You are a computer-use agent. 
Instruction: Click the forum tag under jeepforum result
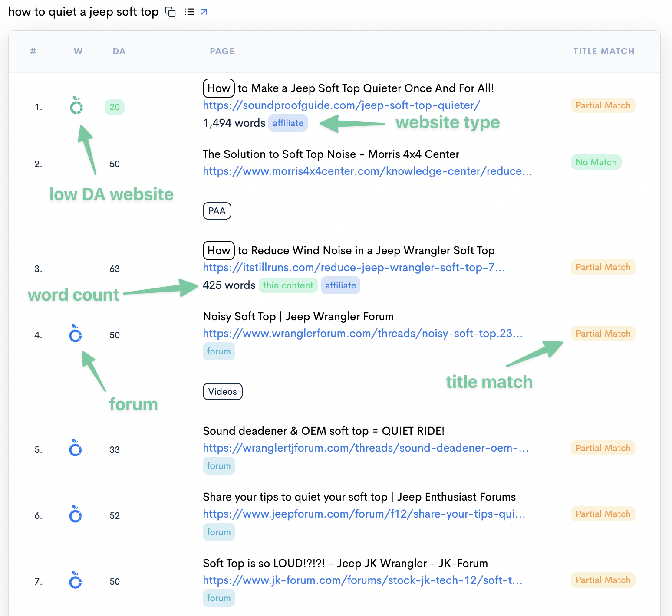click(x=219, y=532)
